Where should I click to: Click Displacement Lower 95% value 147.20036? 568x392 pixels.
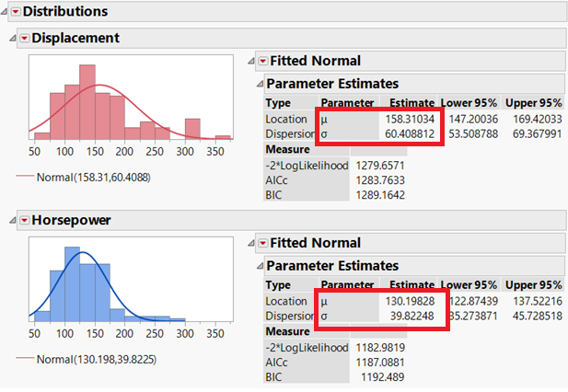pos(473,119)
